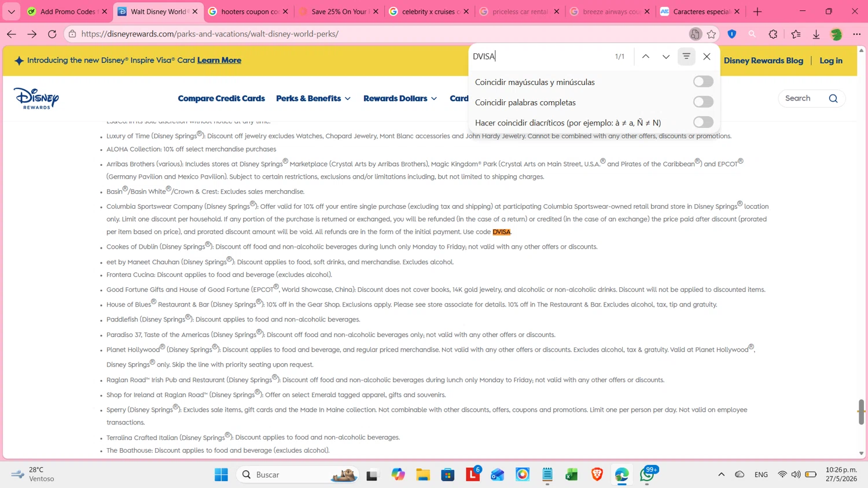Screen dimensions: 868x488
Task: Open a new browser tab
Action: pos(757,12)
